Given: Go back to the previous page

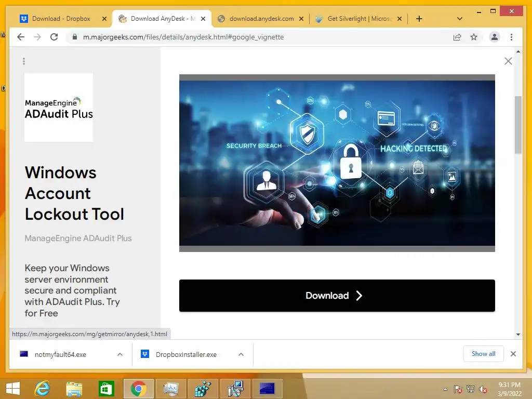Looking at the screenshot, I should (21, 37).
